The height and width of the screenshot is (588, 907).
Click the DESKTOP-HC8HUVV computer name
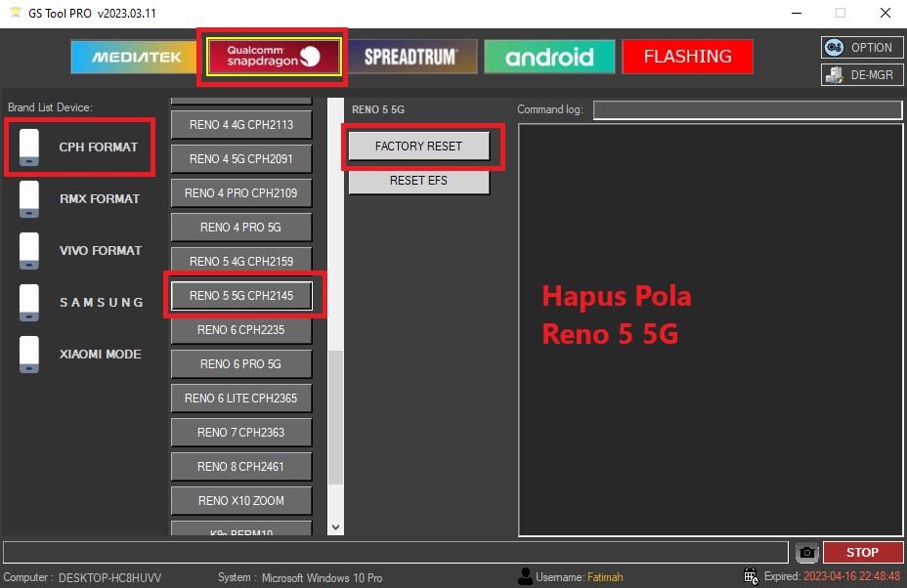(109, 577)
